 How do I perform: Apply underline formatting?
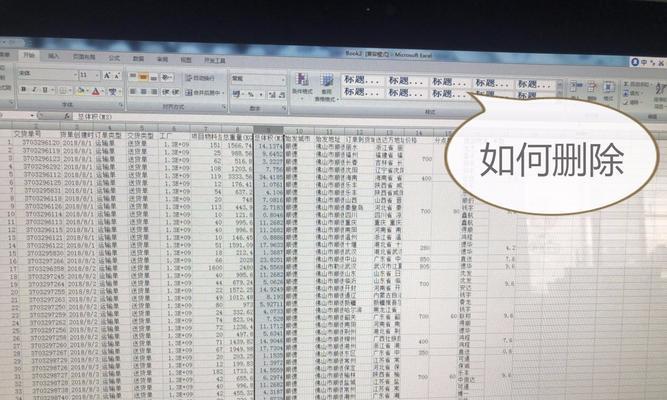coord(44,90)
